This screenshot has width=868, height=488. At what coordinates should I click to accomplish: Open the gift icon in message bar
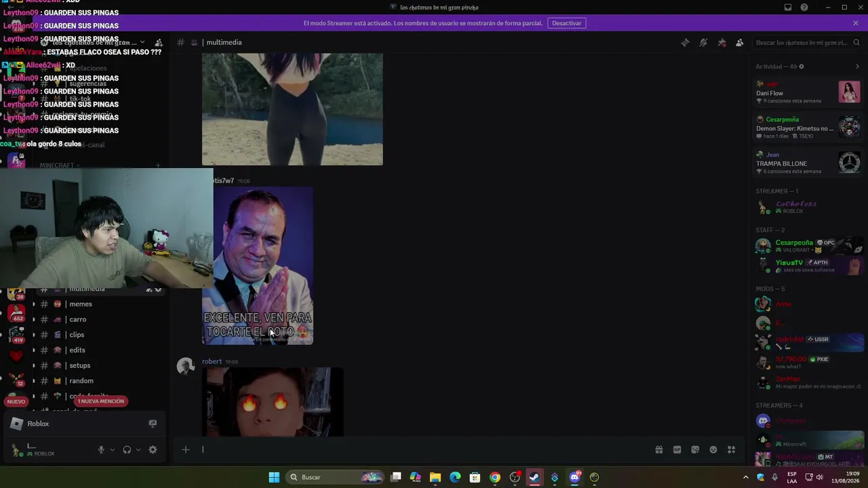point(658,449)
